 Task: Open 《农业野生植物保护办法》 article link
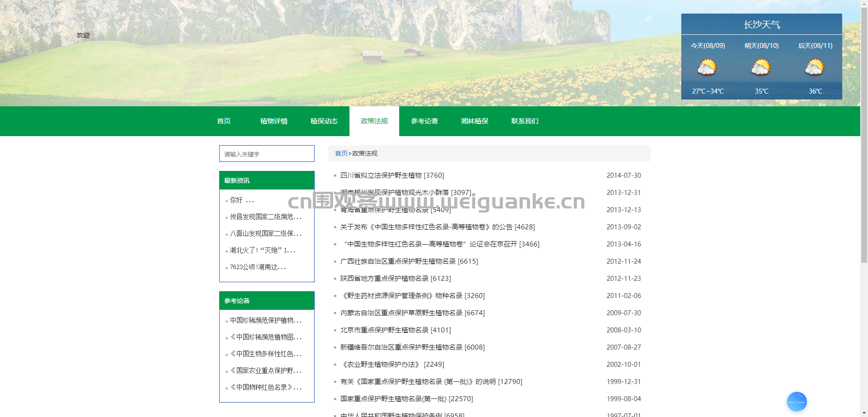pyautogui.click(x=392, y=365)
